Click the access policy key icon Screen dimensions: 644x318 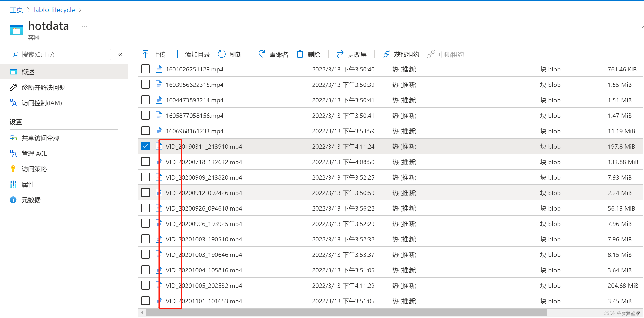[13, 169]
